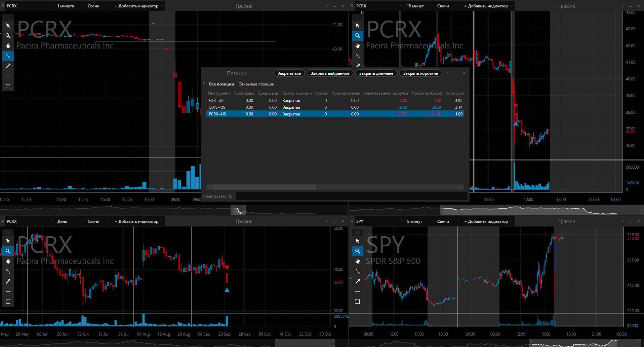Sort by 'Размер позиции' column header

[x=296, y=93]
